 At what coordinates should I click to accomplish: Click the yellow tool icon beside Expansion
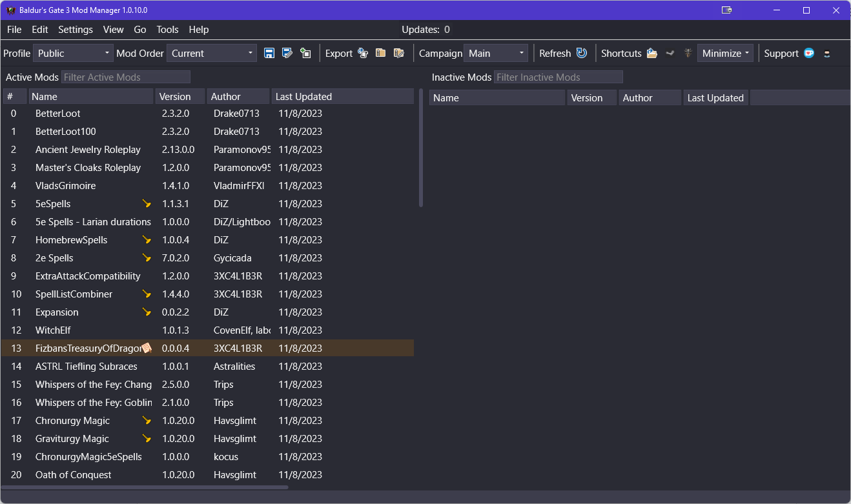147,312
